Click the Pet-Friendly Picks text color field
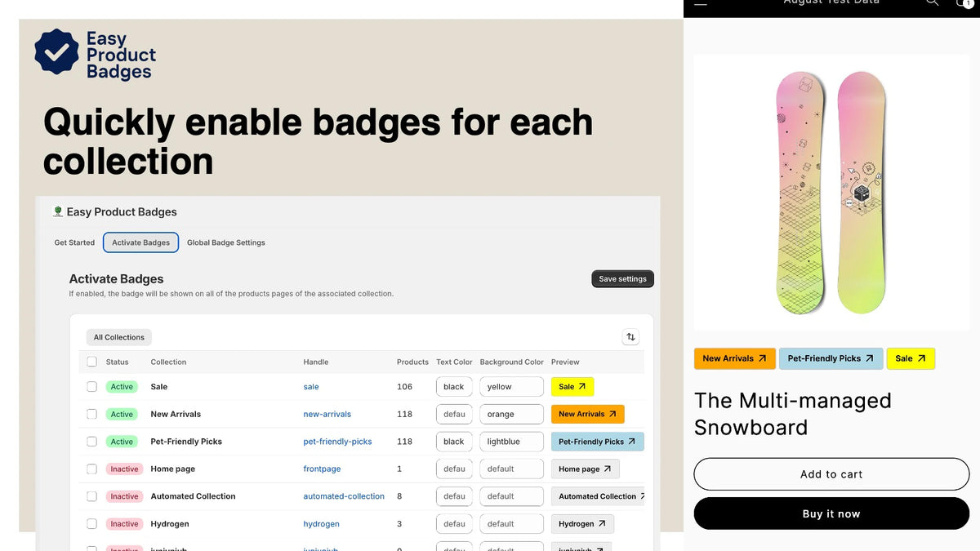This screenshot has height=551, width=980. point(454,442)
